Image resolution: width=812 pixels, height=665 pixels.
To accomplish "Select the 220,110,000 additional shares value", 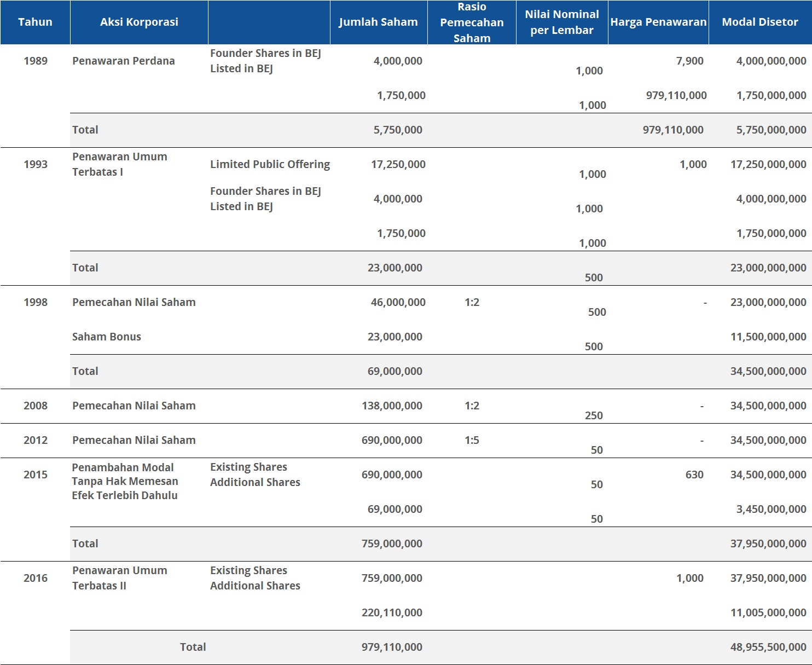I will tap(392, 612).
